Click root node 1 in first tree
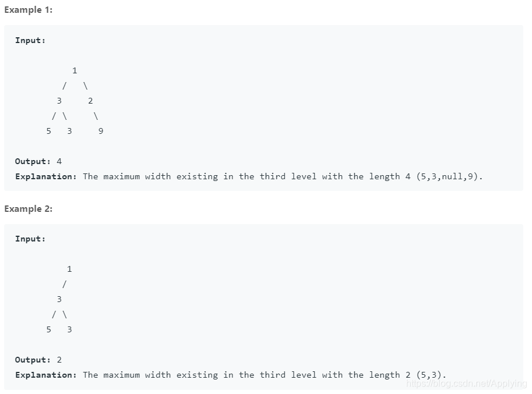 [75, 70]
